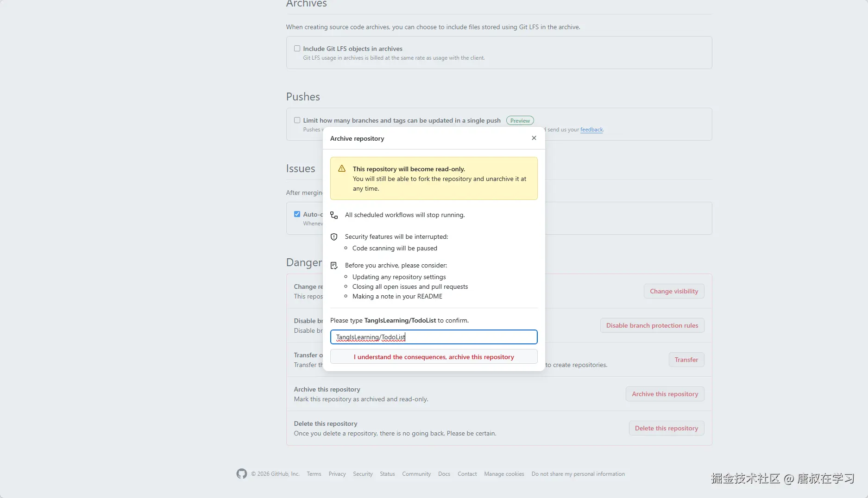
Task: Click 'Making a note in your README' bullet
Action: point(397,296)
